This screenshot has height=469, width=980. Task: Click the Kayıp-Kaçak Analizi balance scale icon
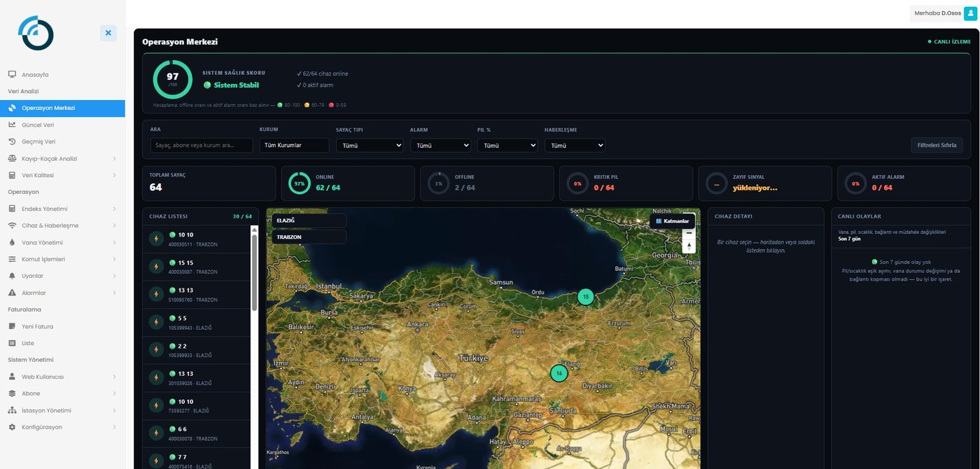pos(12,158)
